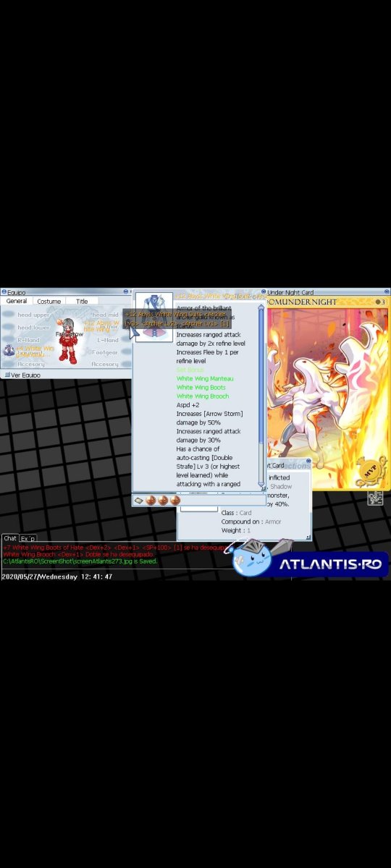391x868 pixels.
Task: Click the item description scrollbar up arrow
Action: pos(262,307)
